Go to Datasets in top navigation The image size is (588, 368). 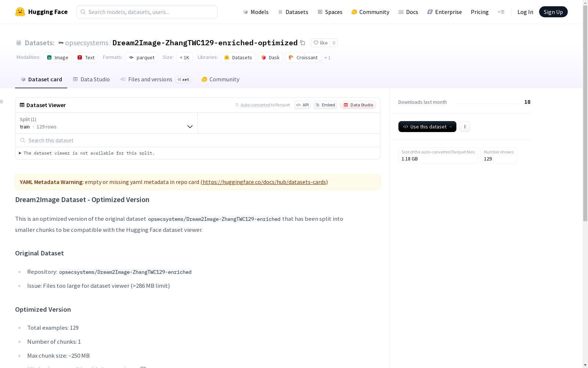click(x=293, y=12)
